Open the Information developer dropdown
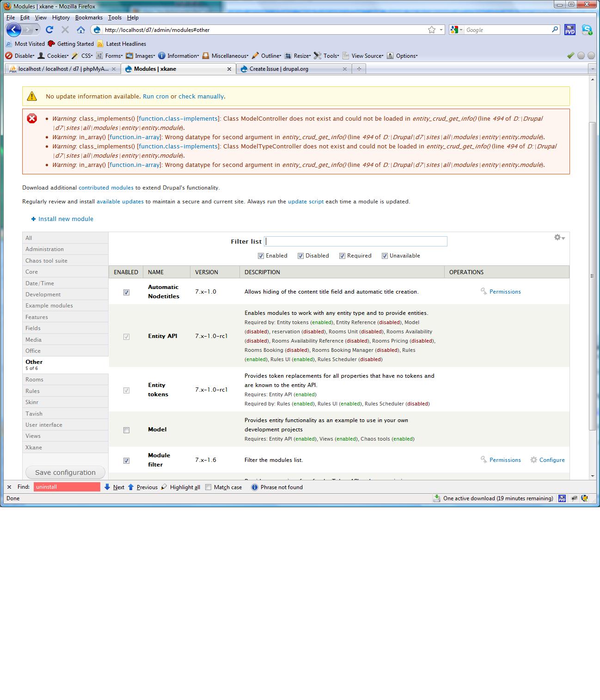600x700 pixels. [x=178, y=56]
